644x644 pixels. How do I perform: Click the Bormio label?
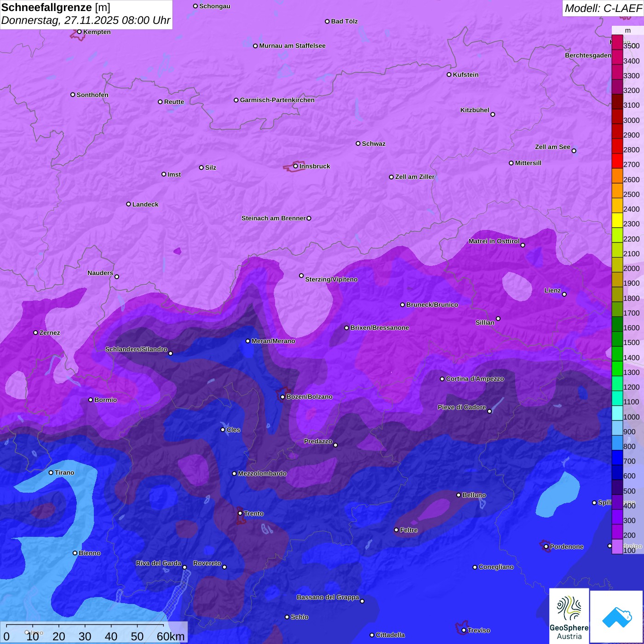105,400
